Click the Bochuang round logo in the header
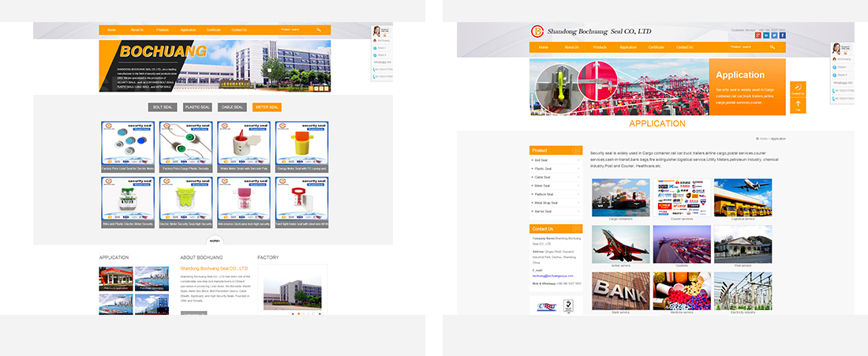Image resolution: width=868 pixels, height=356 pixels. pos(537,32)
